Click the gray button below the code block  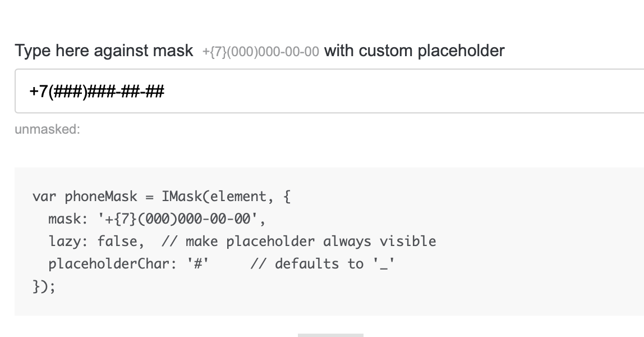coord(330,335)
